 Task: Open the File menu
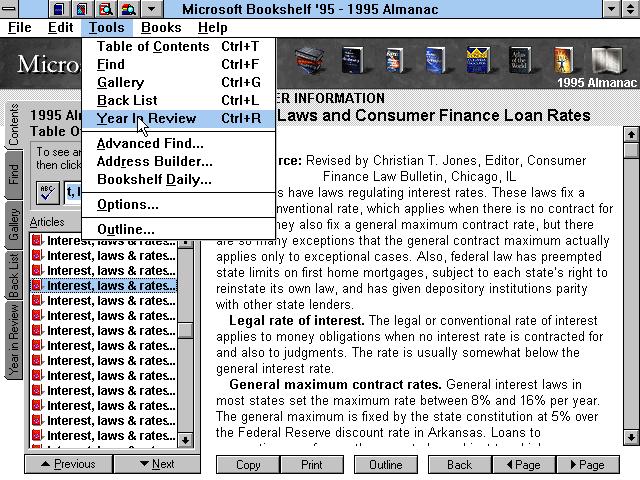coord(20,27)
